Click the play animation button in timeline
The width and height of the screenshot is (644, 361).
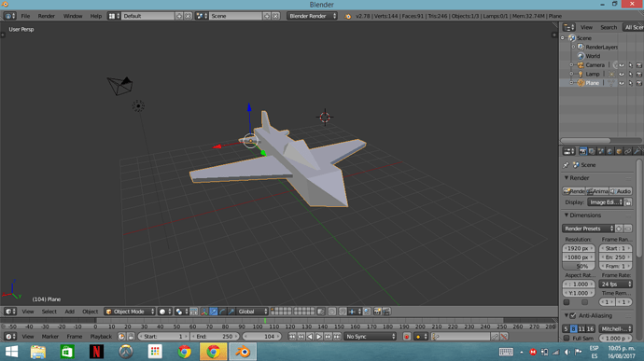318,337
